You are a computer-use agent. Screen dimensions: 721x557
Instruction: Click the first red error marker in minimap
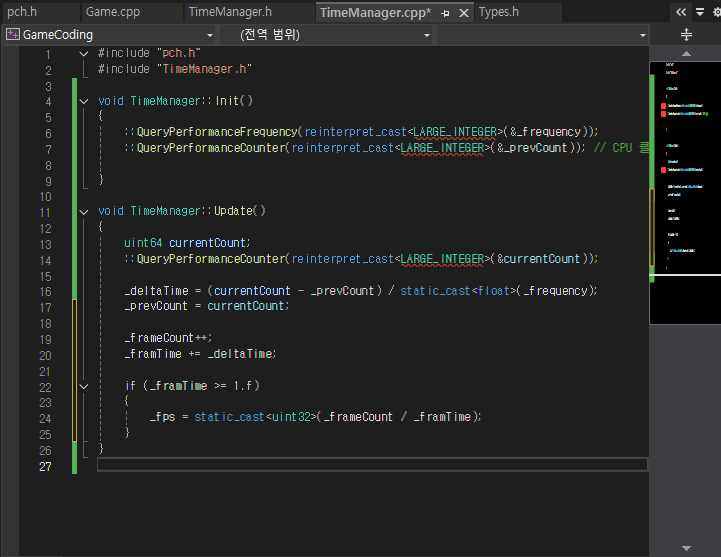click(664, 106)
